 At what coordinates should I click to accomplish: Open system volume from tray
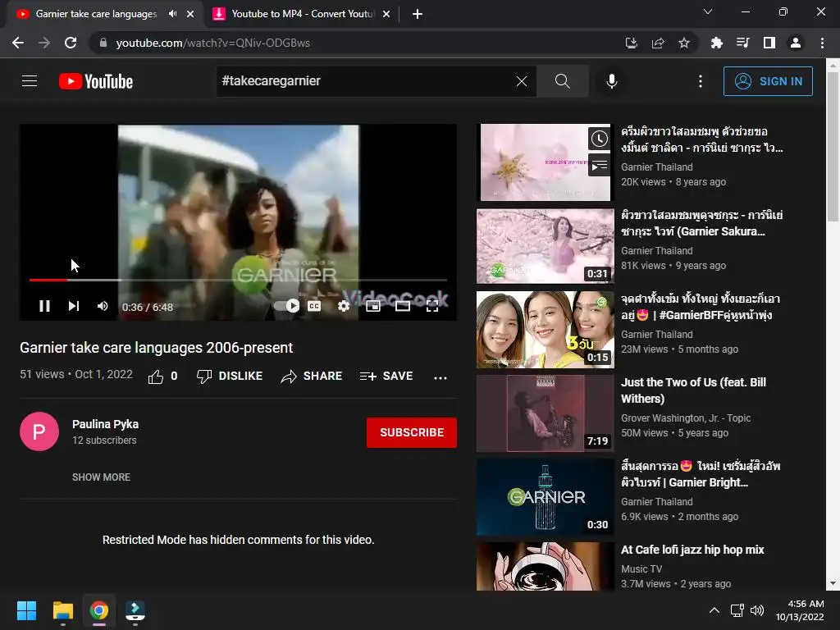click(x=757, y=610)
